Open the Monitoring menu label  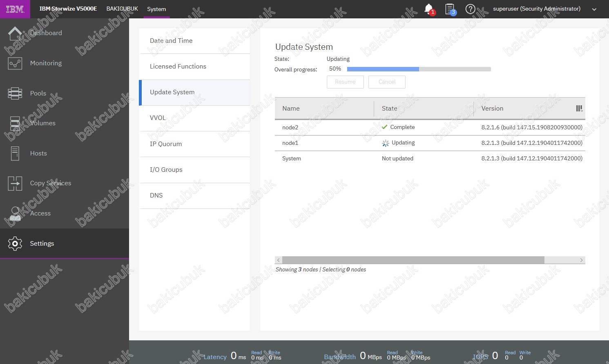point(46,63)
